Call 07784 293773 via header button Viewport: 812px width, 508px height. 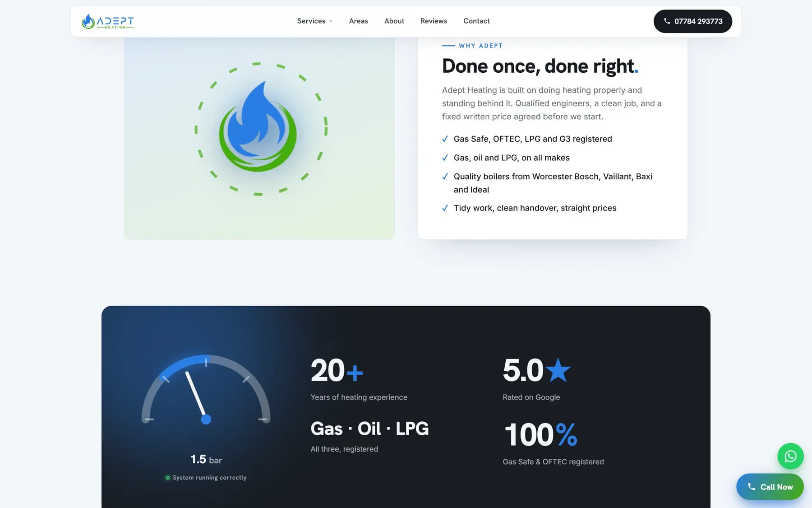(692, 21)
